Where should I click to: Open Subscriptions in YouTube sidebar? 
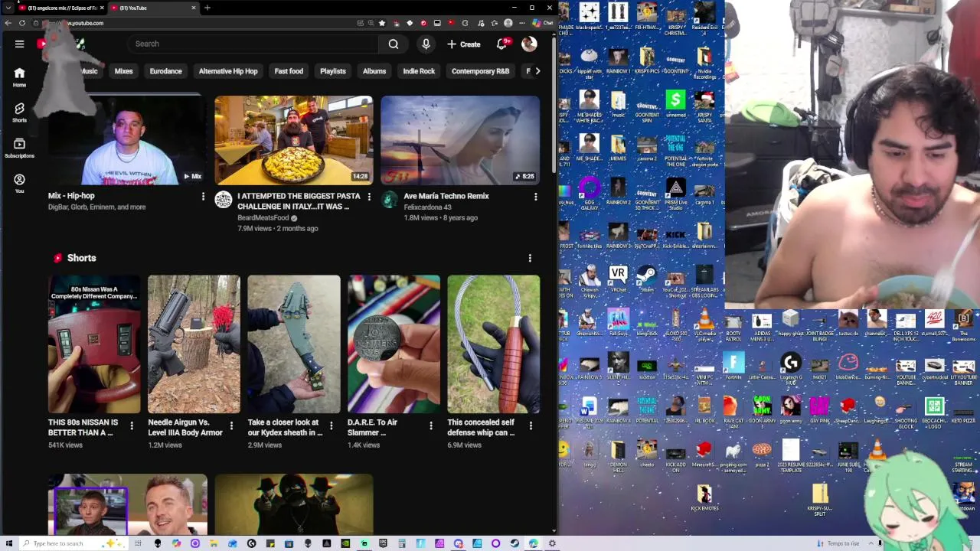tap(19, 148)
